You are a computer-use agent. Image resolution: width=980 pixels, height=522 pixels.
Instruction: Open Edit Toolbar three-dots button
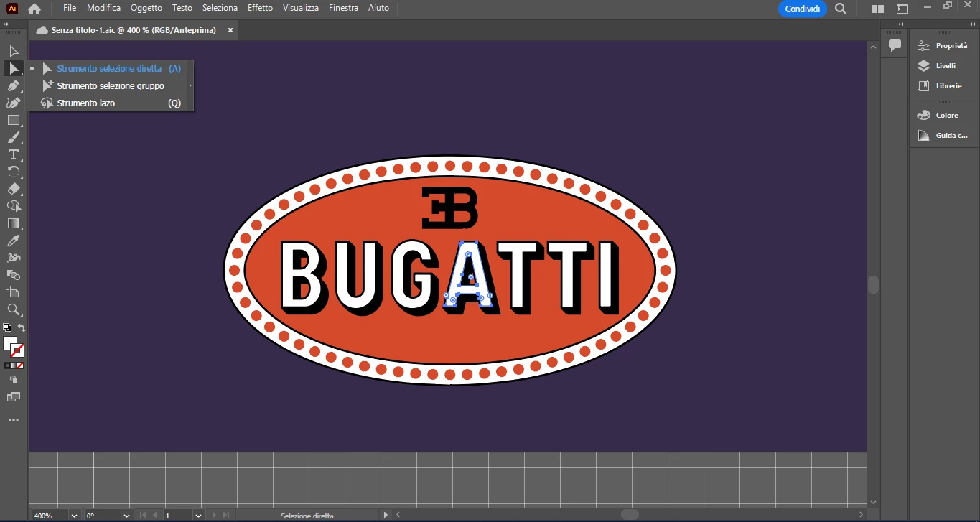[x=14, y=420]
